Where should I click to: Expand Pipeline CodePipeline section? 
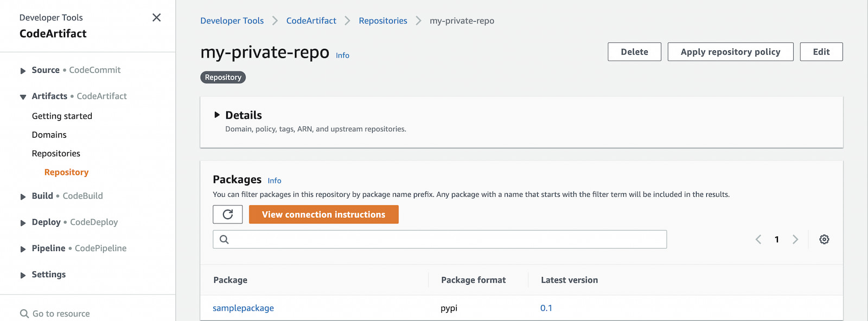[23, 249]
